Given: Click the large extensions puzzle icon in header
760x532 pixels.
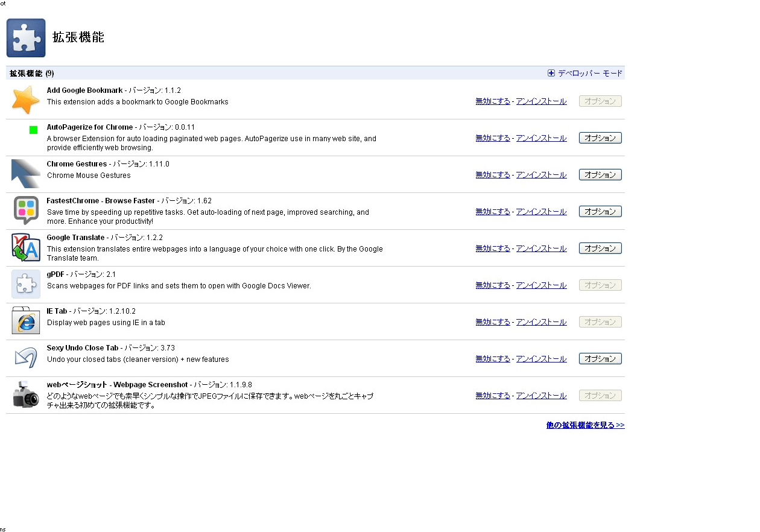Looking at the screenshot, I should (x=26, y=38).
